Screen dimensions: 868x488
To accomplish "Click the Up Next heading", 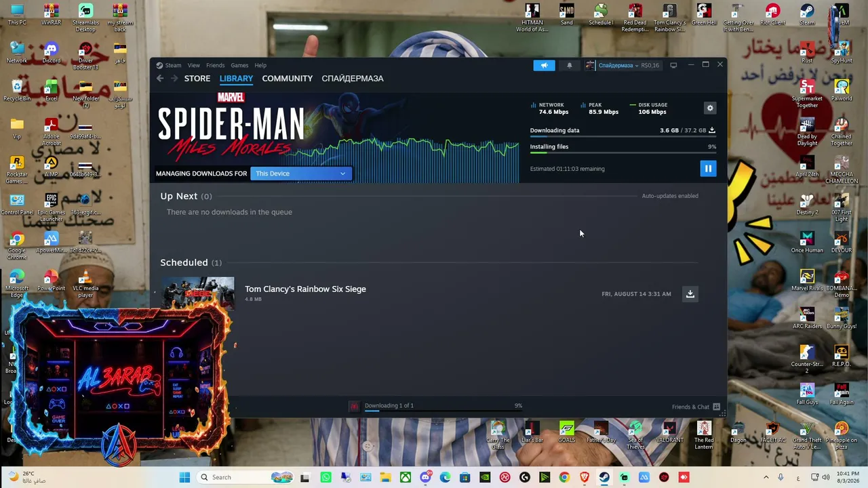I will click(x=179, y=196).
